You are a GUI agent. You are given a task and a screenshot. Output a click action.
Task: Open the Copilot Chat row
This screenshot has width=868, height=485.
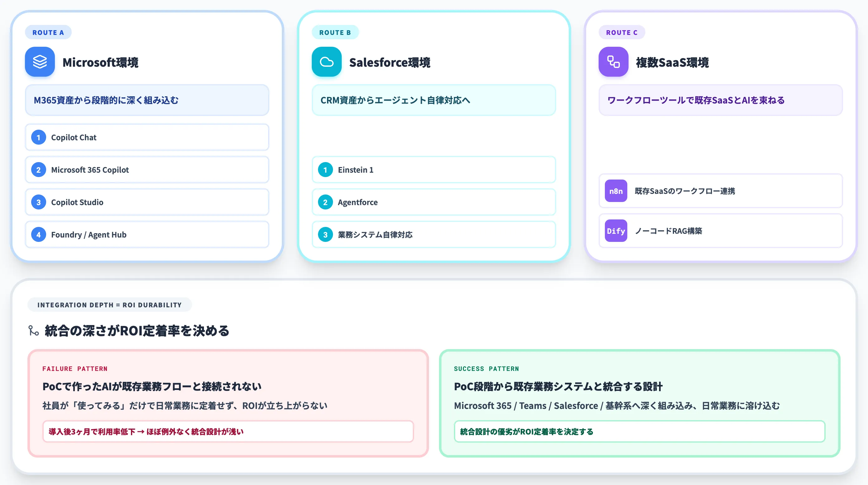(x=147, y=137)
